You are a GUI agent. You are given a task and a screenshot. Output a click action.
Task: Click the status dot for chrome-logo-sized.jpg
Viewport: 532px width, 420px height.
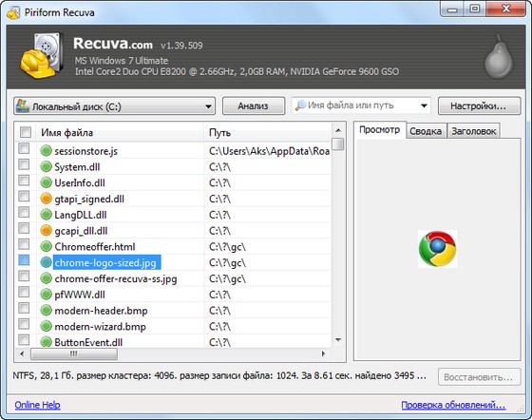pyautogui.click(x=46, y=262)
